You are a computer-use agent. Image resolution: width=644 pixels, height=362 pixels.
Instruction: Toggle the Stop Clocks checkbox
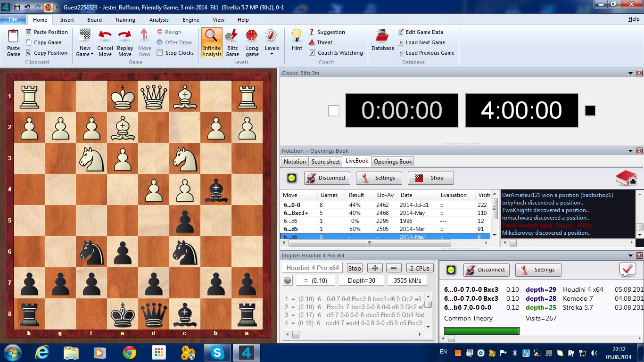[160, 53]
